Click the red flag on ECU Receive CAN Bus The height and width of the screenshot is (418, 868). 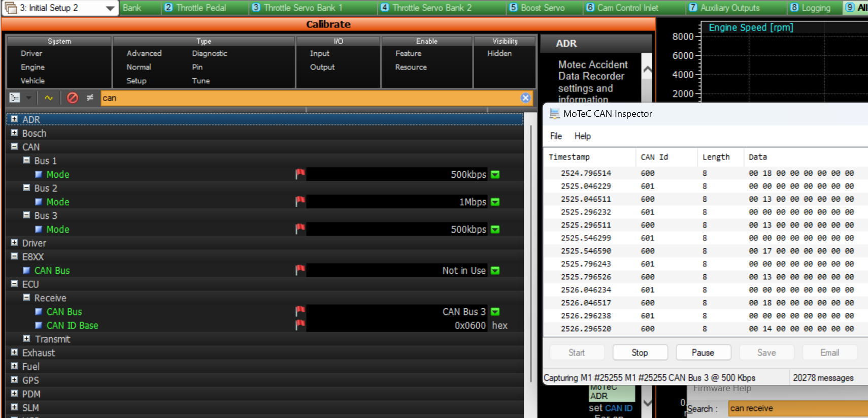300,311
